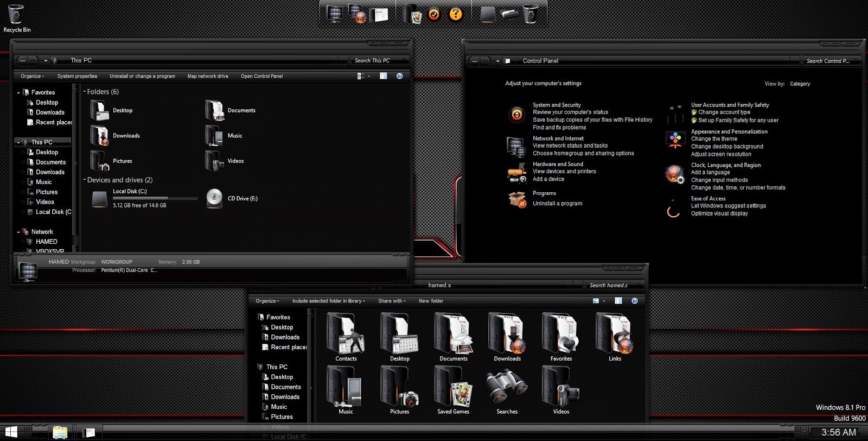Click System properties in This PC toolbar
Viewport: 868px width, 441px height.
pyautogui.click(x=77, y=76)
